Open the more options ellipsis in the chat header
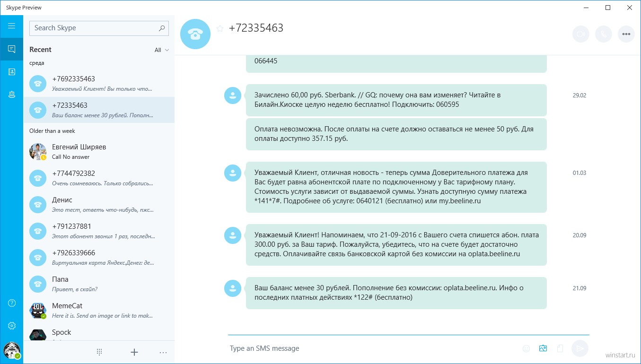The image size is (641, 364). click(626, 34)
